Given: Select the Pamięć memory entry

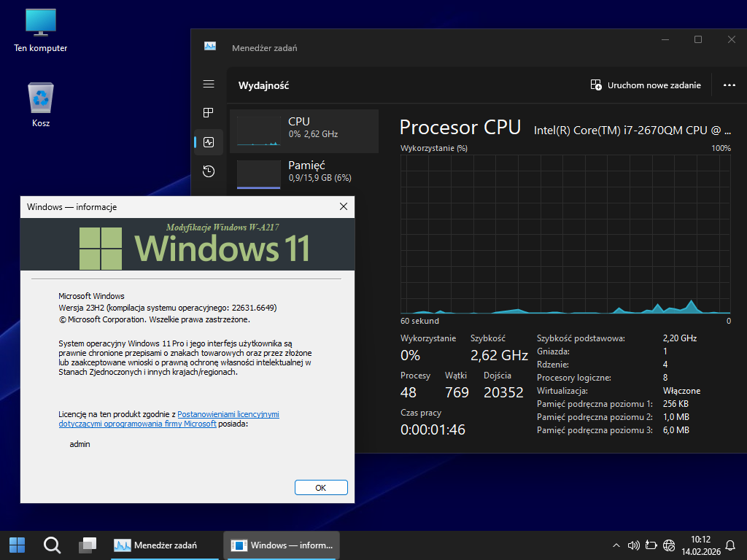Looking at the screenshot, I should (x=304, y=172).
